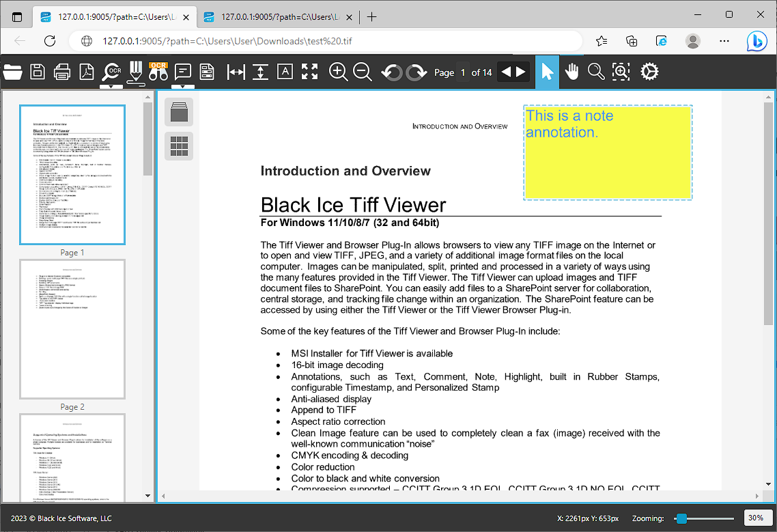This screenshot has width=777, height=532.
Task: Enter full screen mode
Action: click(x=310, y=72)
